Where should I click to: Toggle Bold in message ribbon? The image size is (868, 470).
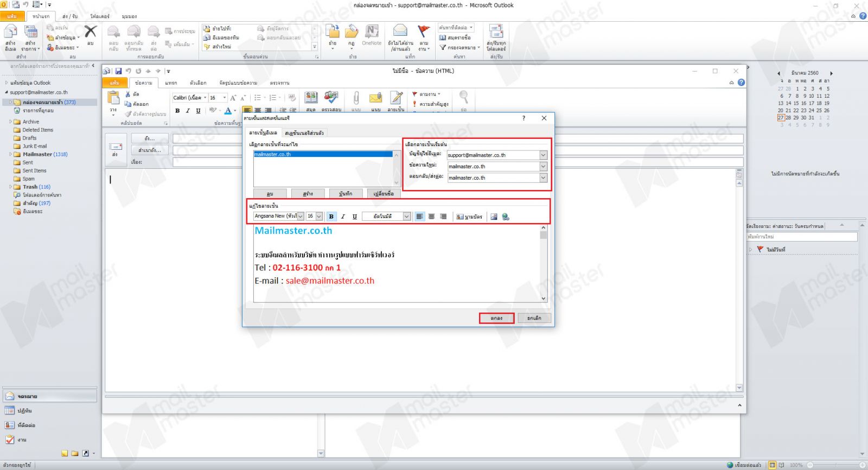coord(177,111)
